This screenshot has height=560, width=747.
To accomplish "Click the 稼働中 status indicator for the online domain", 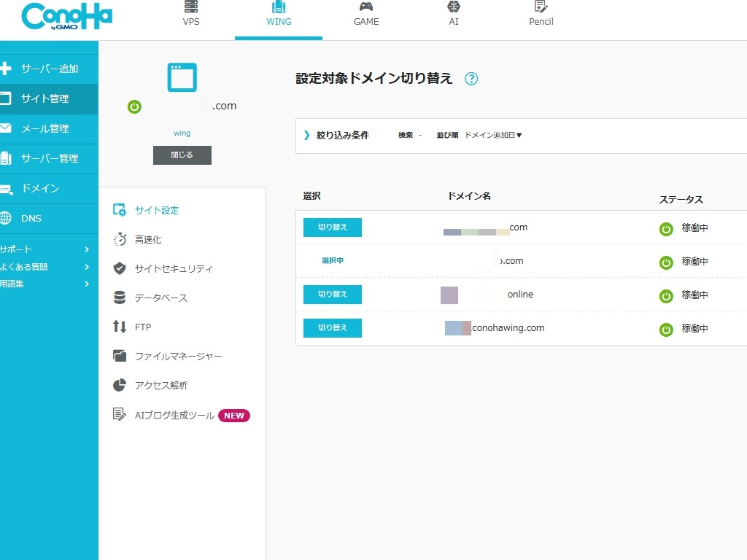I will (x=666, y=295).
